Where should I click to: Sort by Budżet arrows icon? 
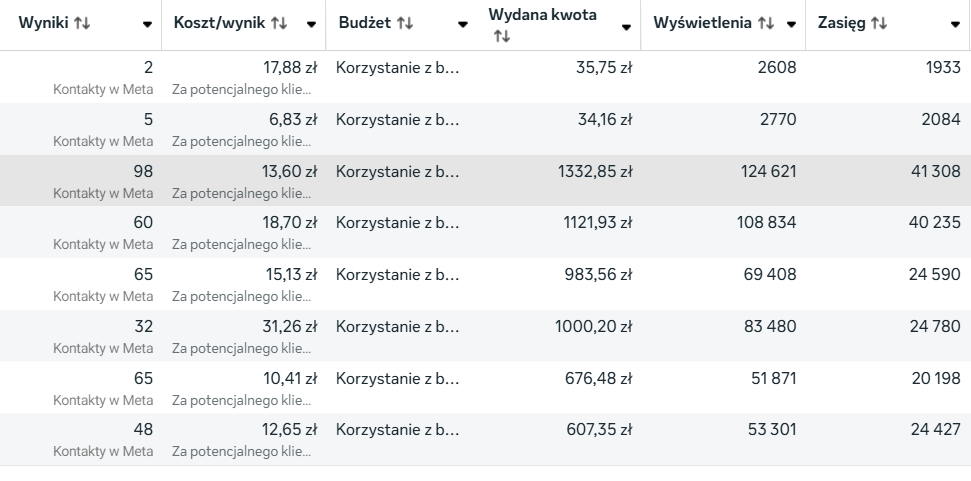404,24
